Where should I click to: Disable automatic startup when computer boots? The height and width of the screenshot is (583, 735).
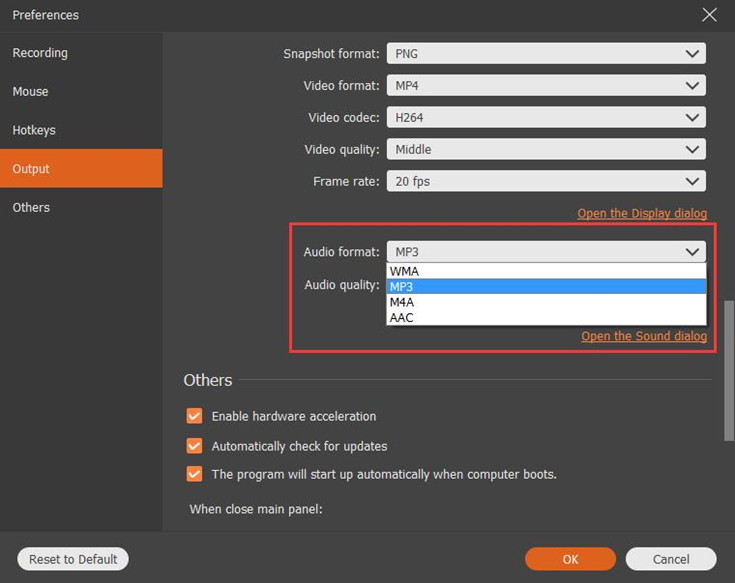coord(194,474)
